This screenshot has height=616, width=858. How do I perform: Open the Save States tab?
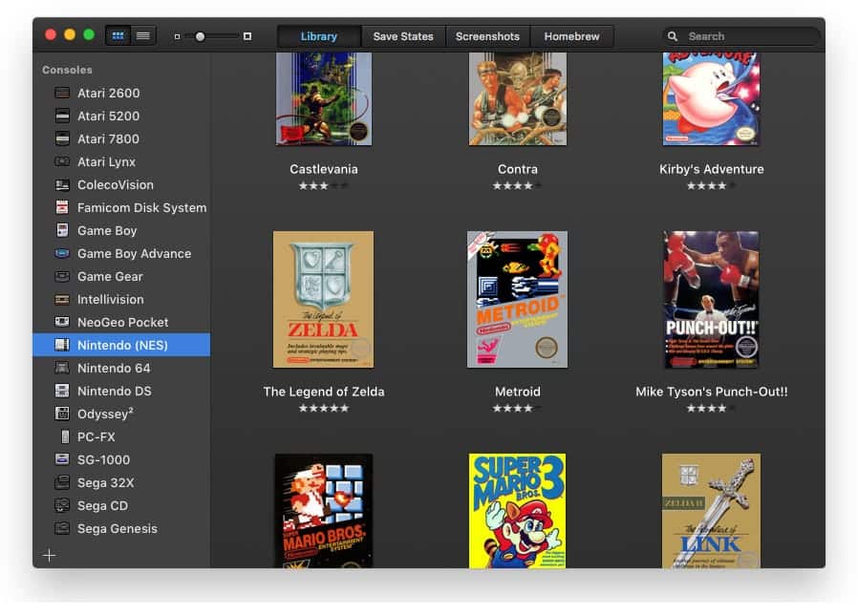(403, 35)
